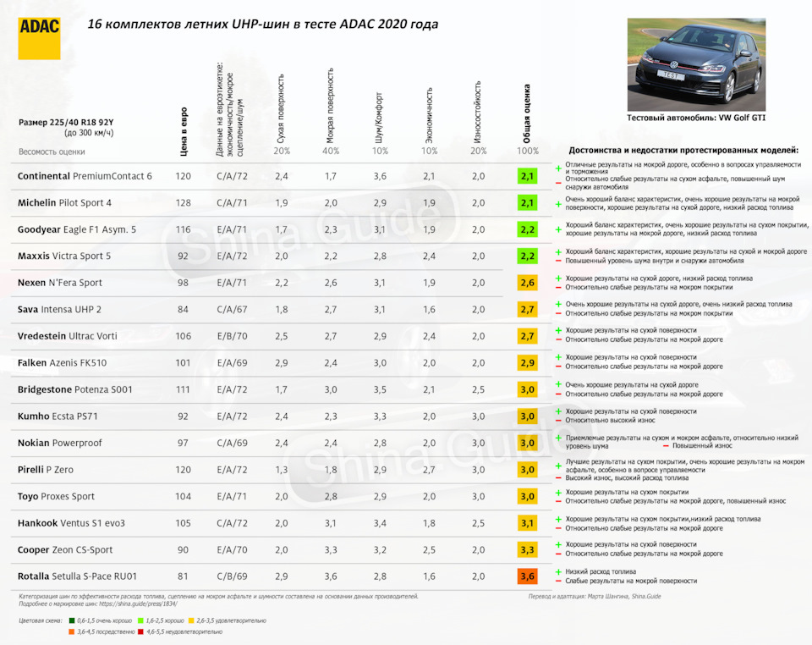
Task: Click the 'Тестовый автомобиль: VW Golf GTI' caption
Action: click(696, 119)
